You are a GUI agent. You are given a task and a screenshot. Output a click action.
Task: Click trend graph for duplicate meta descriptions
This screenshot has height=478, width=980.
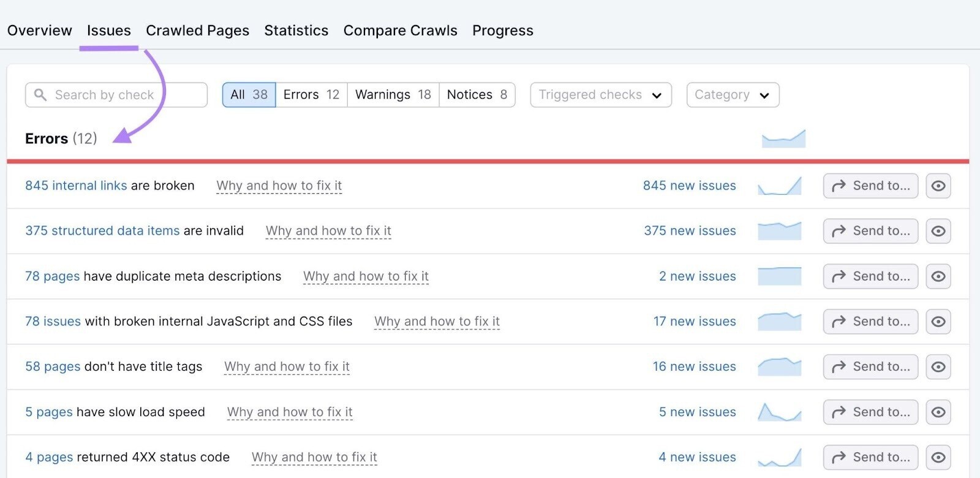tap(779, 276)
